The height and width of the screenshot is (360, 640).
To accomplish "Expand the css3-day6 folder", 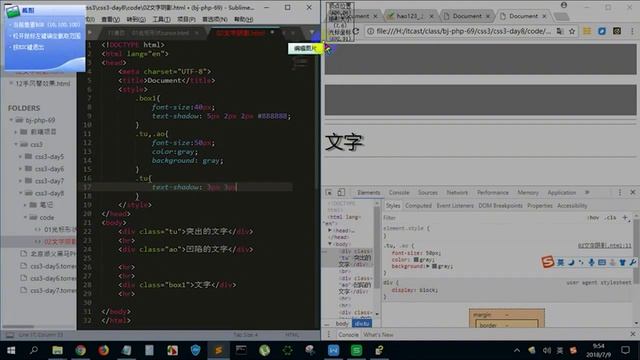I will (x=20, y=169).
